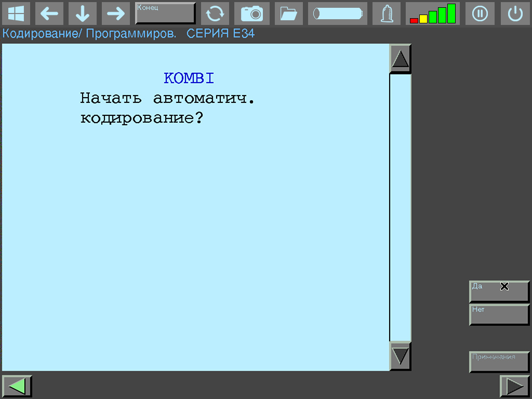Click the Windows logo icon top left
This screenshot has width=532, height=399.
pyautogui.click(x=16, y=14)
